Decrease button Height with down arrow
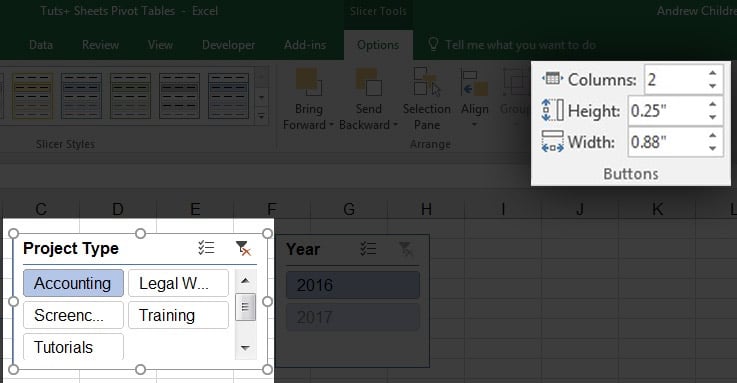 [x=713, y=117]
